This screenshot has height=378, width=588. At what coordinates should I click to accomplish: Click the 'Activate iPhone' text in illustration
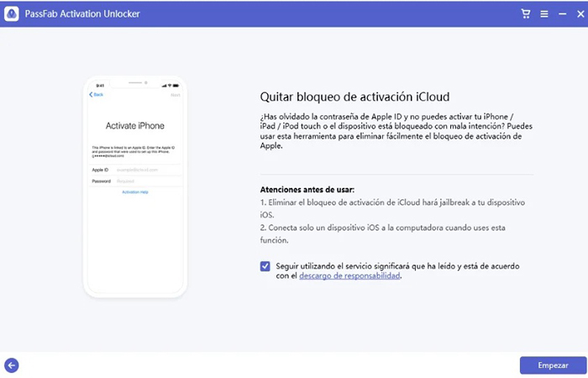(x=135, y=126)
